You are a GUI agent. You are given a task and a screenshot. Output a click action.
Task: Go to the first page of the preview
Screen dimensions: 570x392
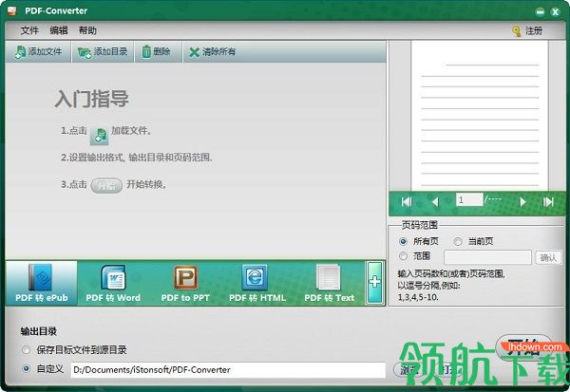pyautogui.click(x=407, y=201)
